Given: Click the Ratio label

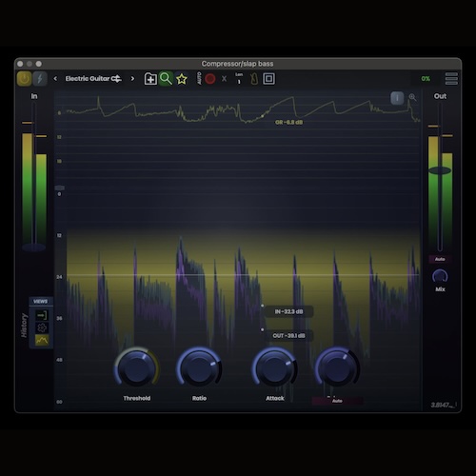Looking at the screenshot, I should click(199, 398).
